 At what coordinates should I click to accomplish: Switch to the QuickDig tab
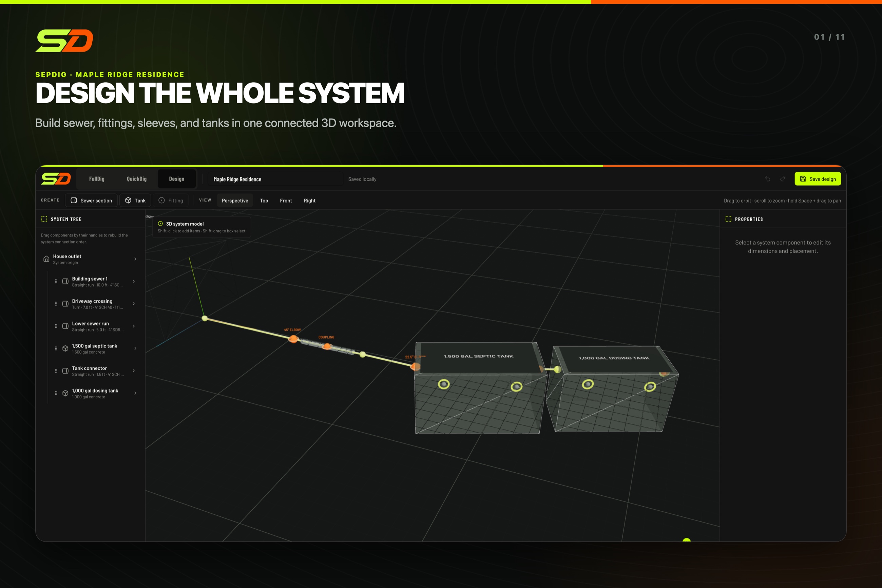pos(137,179)
